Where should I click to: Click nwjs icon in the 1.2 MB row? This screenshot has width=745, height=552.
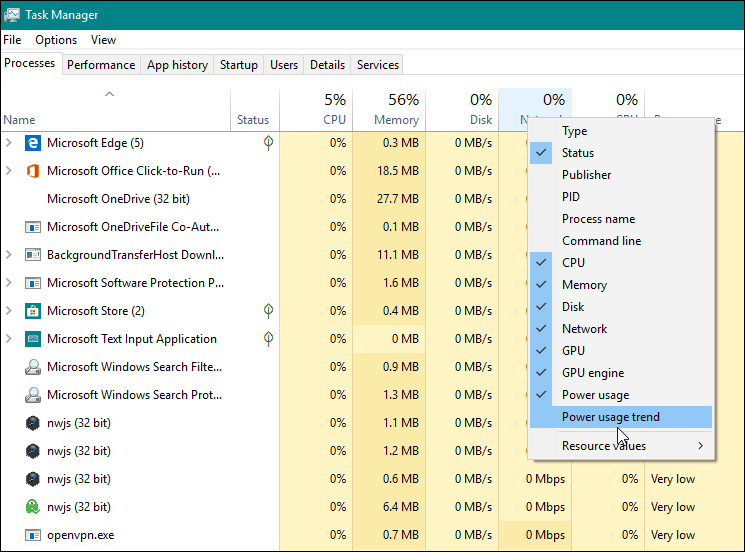pos(33,451)
